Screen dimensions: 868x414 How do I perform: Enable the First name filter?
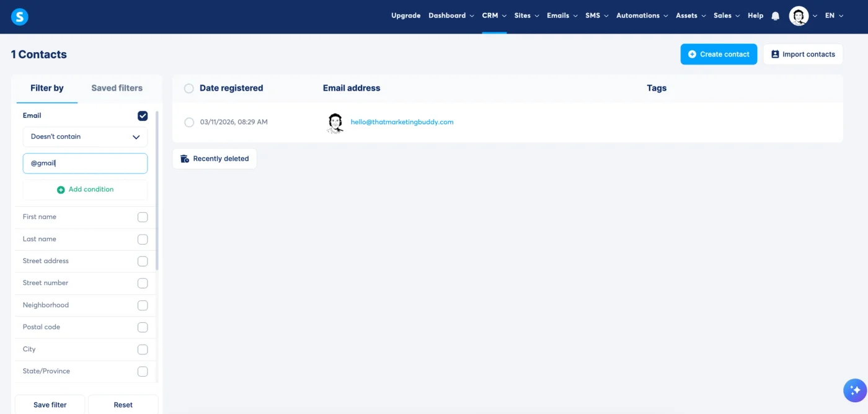143,217
